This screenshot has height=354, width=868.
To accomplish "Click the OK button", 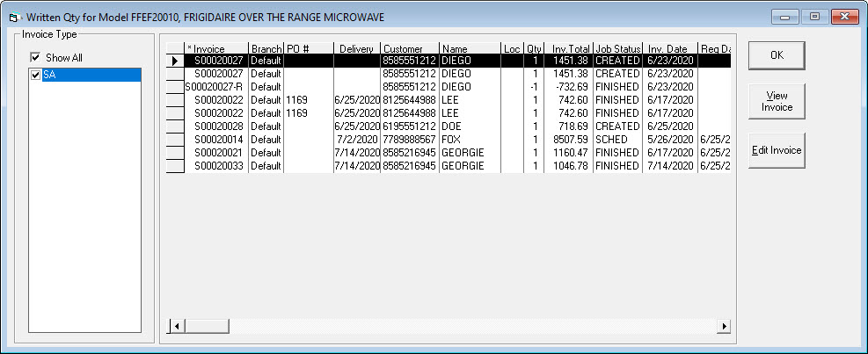I will pyautogui.click(x=777, y=55).
